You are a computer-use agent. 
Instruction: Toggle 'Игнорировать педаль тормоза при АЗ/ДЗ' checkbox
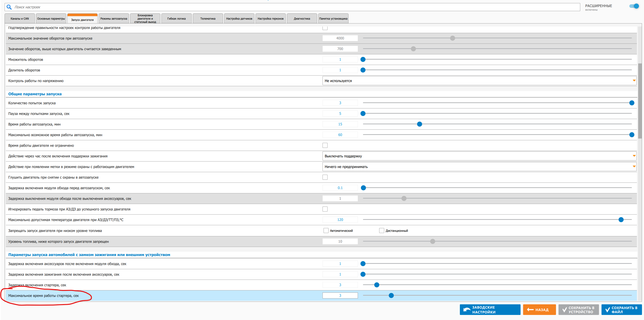[x=325, y=209]
